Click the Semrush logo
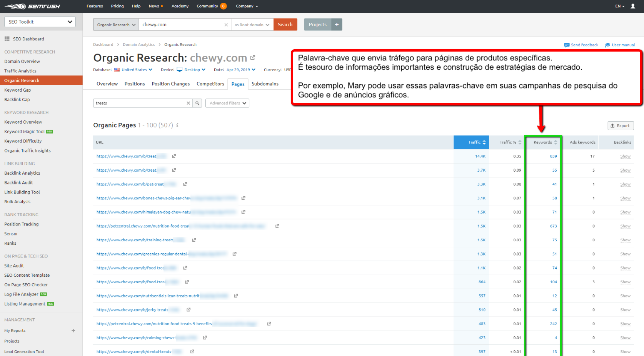 point(32,6)
